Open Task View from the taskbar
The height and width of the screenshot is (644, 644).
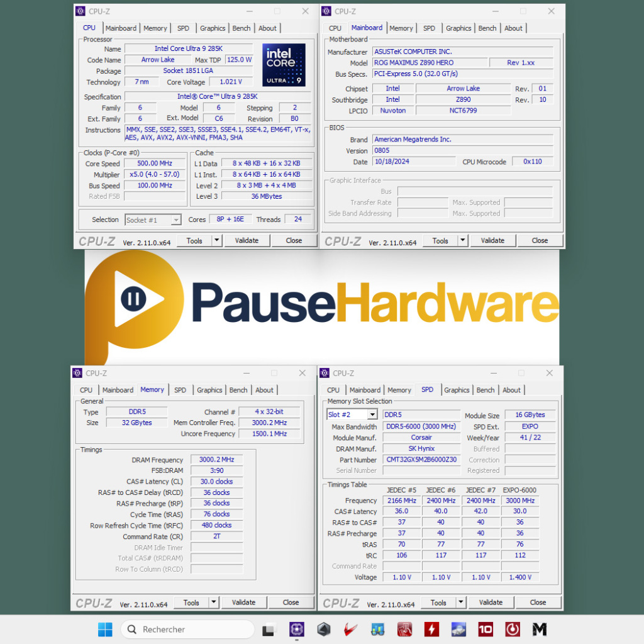click(268, 629)
